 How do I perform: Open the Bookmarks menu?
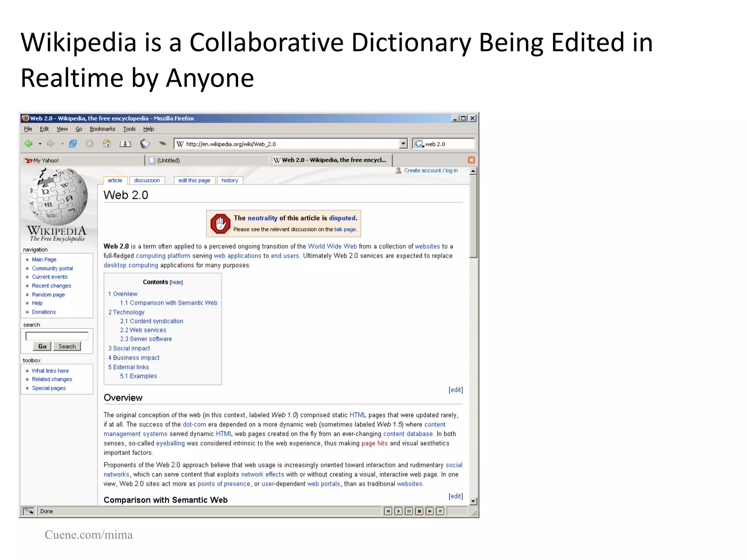(x=102, y=129)
